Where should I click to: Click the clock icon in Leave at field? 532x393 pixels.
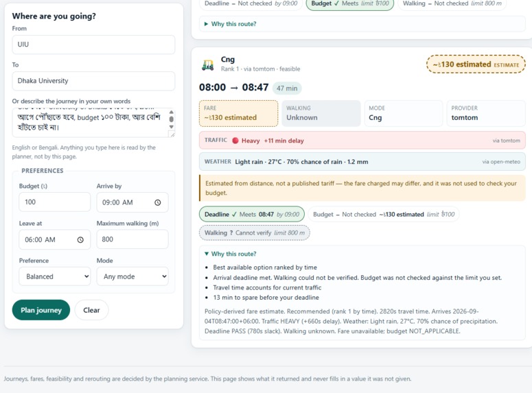click(80, 240)
